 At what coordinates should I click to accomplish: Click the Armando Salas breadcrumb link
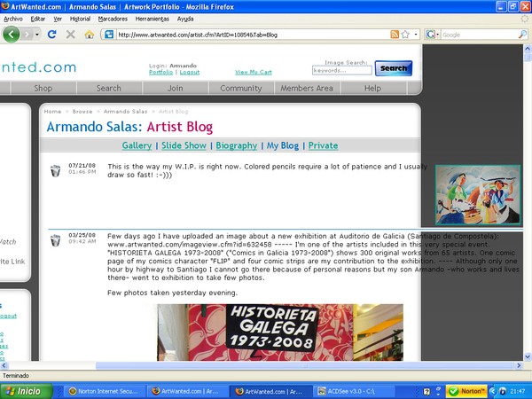click(125, 112)
